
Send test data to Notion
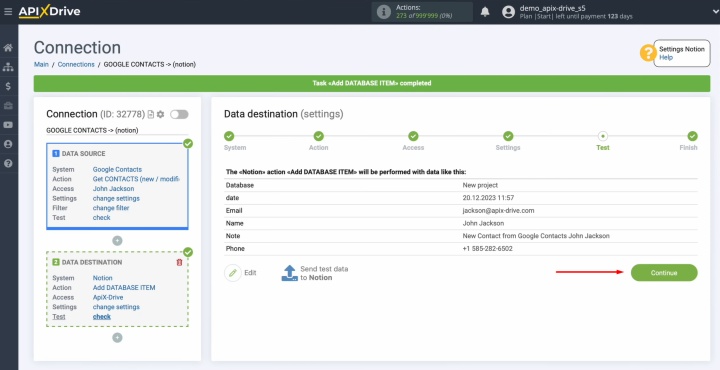[315, 273]
